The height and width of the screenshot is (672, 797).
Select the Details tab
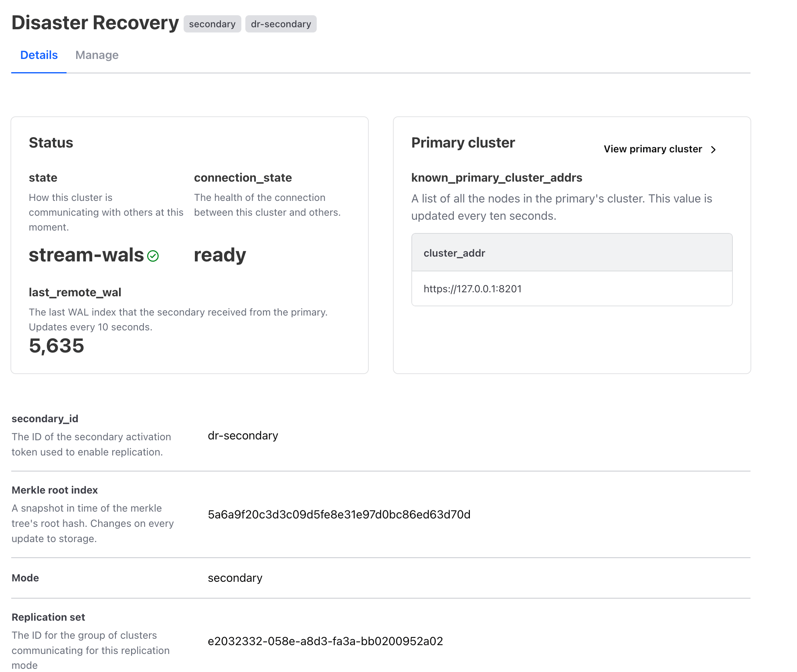click(x=38, y=55)
